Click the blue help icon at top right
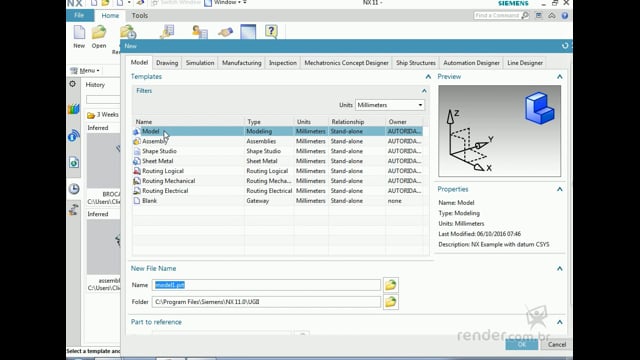The height and width of the screenshot is (360, 640). click(x=565, y=16)
